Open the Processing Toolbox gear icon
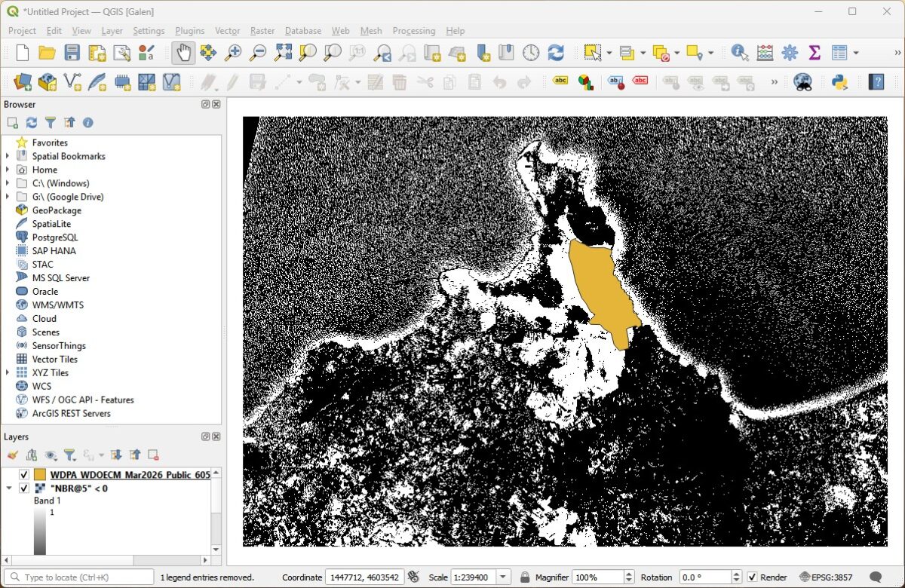 pyautogui.click(x=790, y=53)
